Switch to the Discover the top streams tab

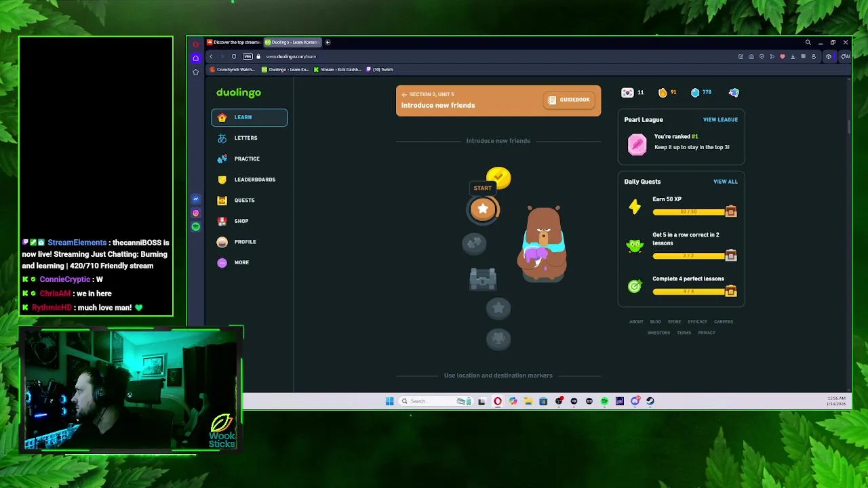coord(233,42)
